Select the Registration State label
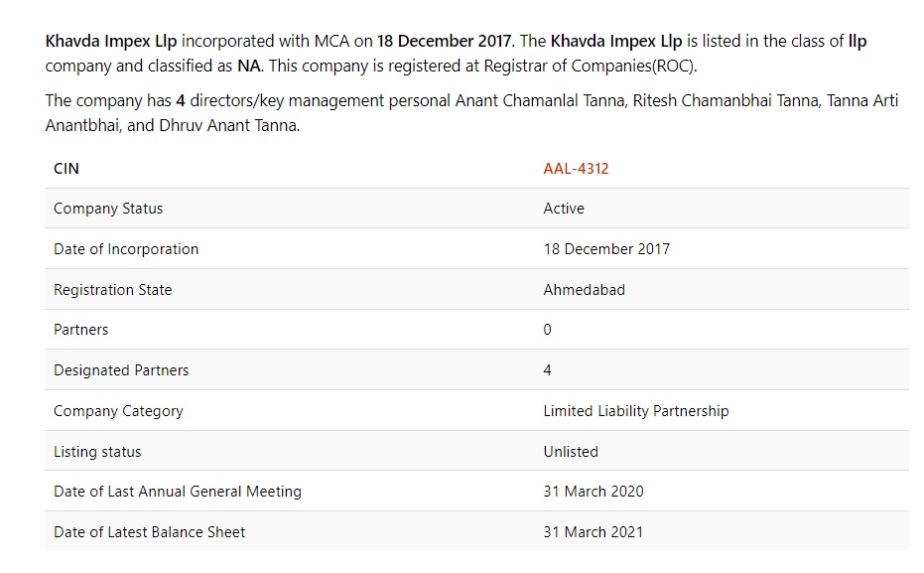Screen dimensions: 924x573 pos(112,290)
